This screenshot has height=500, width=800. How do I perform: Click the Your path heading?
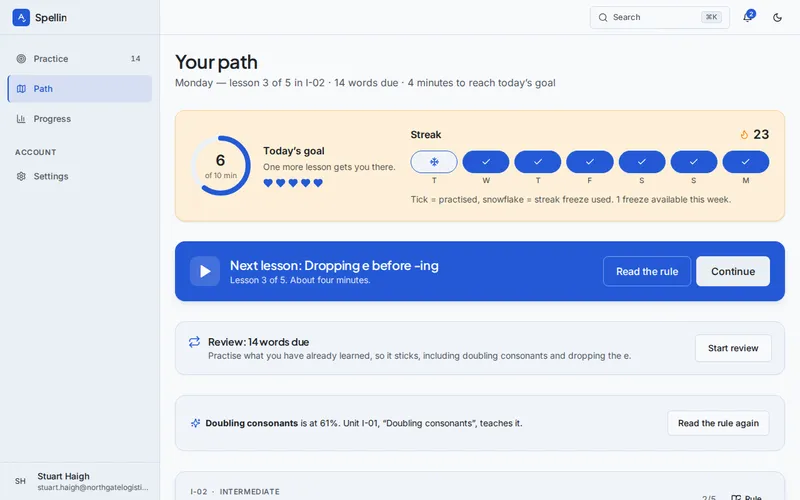click(216, 62)
